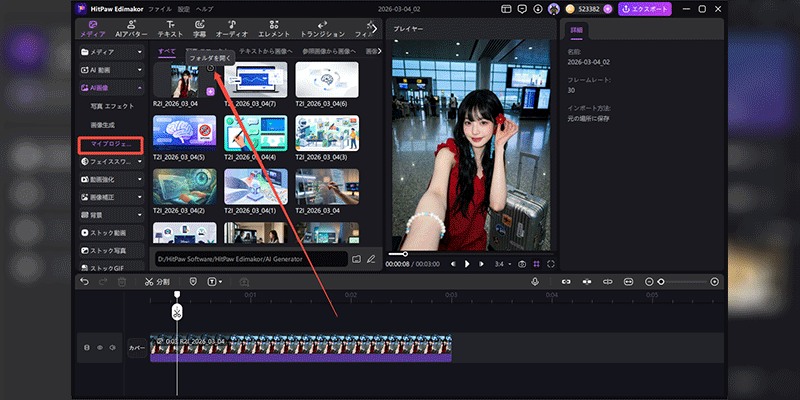Expand the フェイススワップ category dropdown
The image size is (800, 400).
click(138, 160)
